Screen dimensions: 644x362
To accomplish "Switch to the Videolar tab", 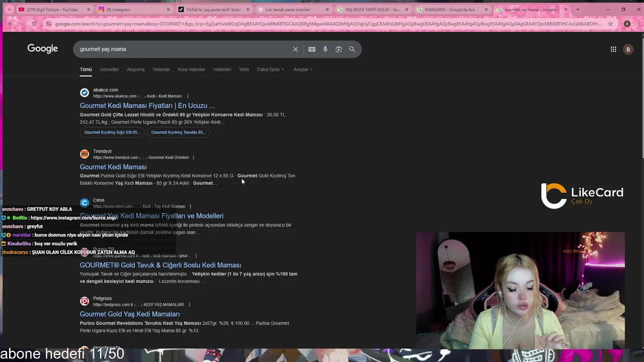I will [x=162, y=69].
